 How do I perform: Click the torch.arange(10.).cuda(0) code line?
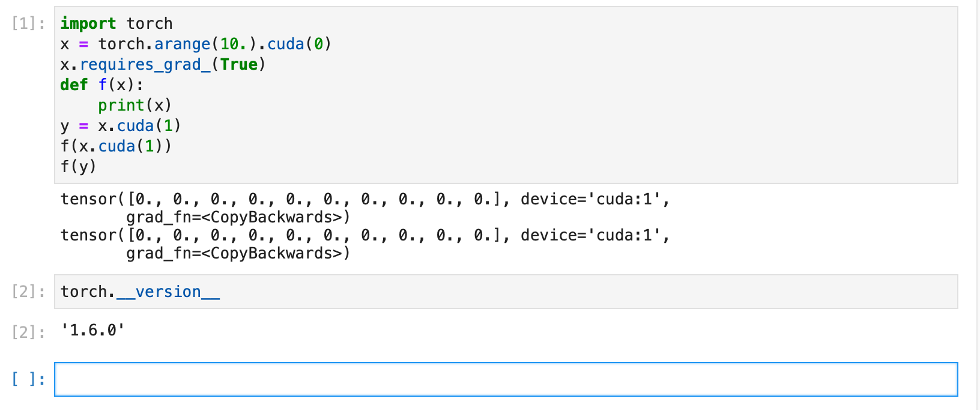[196, 44]
